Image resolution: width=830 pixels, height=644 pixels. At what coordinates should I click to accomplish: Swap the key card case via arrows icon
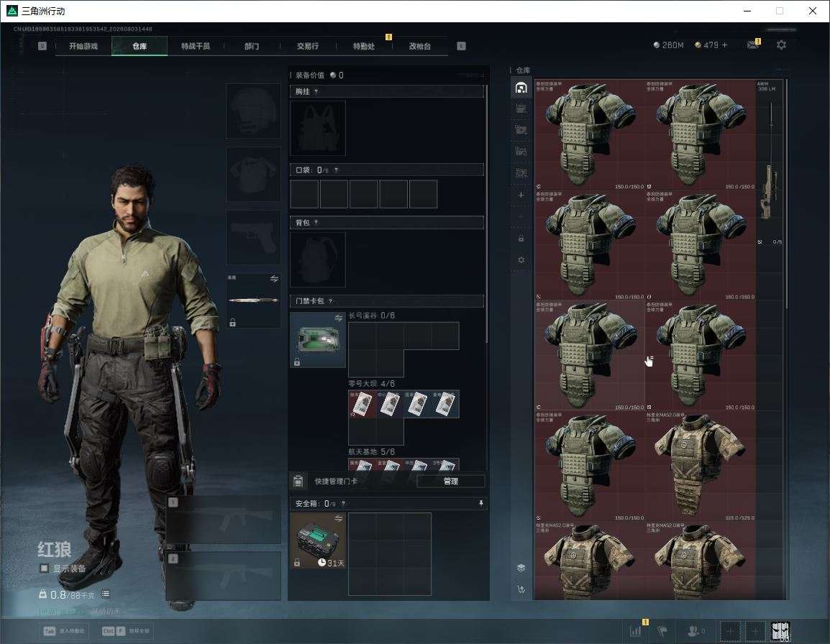(339, 318)
